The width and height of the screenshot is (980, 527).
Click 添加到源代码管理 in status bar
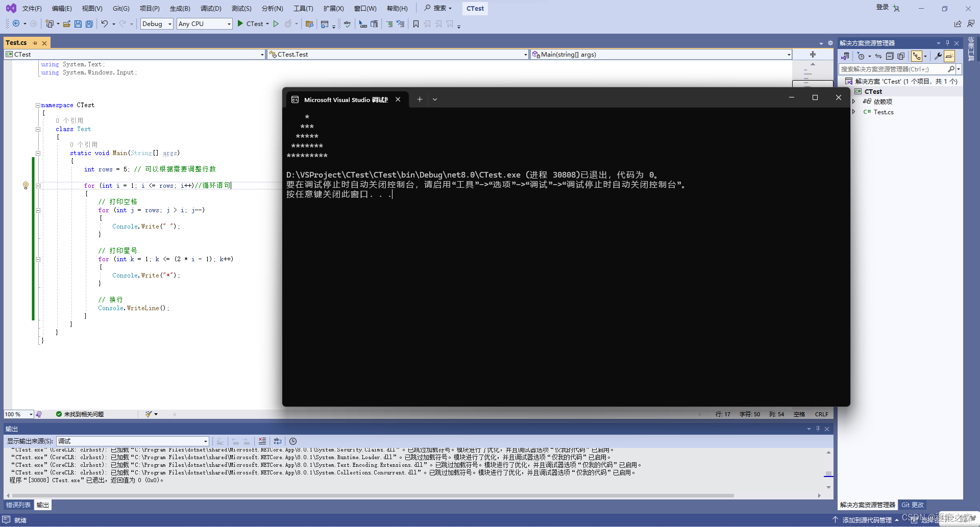coord(866,520)
